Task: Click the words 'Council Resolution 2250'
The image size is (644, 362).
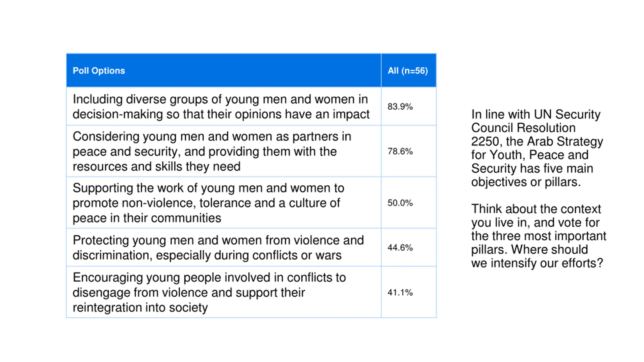Action: tap(523, 134)
